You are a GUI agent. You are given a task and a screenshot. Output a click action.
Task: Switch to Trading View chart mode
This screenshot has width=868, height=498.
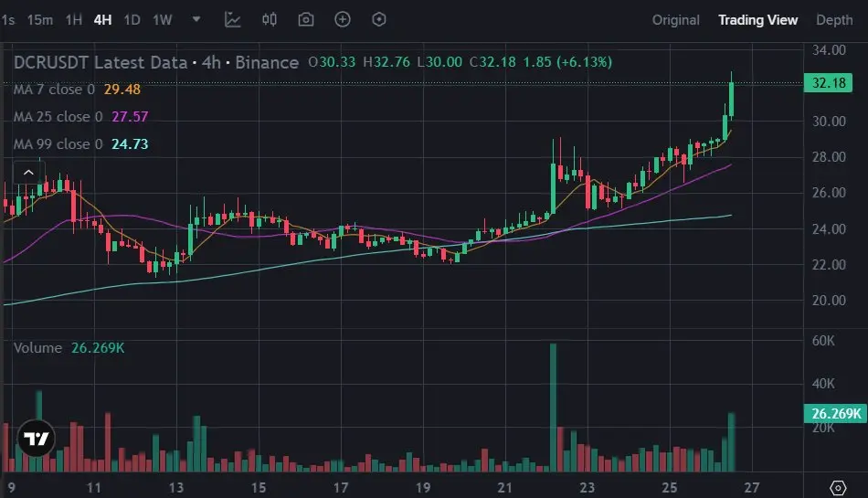757,20
